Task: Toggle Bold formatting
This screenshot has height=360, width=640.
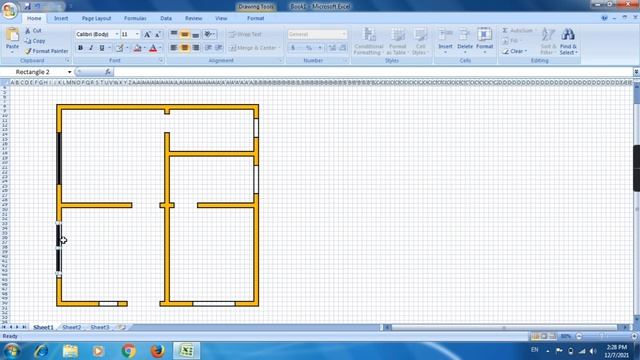Action: (80, 48)
